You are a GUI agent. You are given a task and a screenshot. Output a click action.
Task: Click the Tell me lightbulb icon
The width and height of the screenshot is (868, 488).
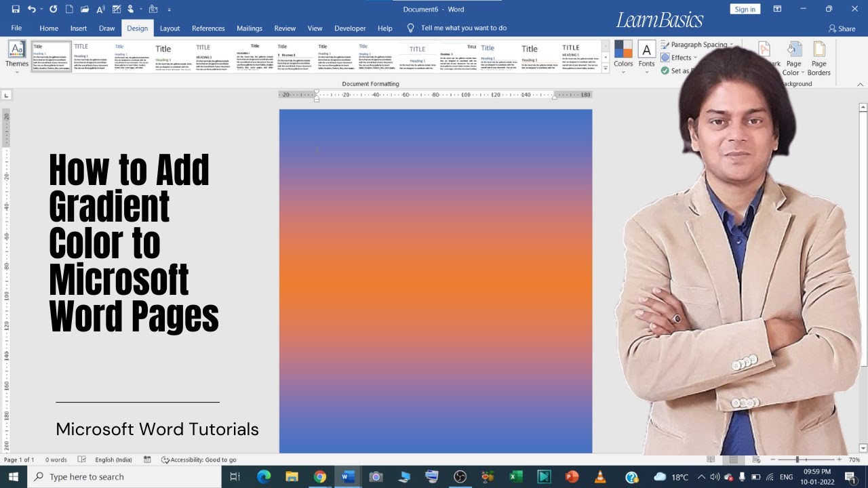pyautogui.click(x=410, y=28)
